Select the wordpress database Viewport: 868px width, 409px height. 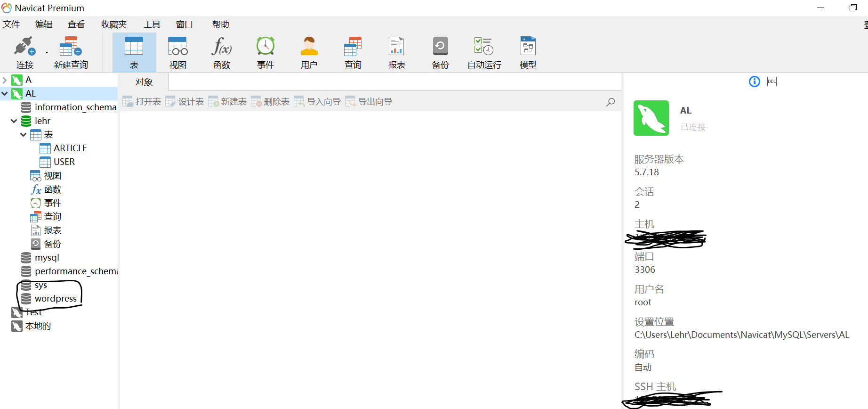click(56, 299)
